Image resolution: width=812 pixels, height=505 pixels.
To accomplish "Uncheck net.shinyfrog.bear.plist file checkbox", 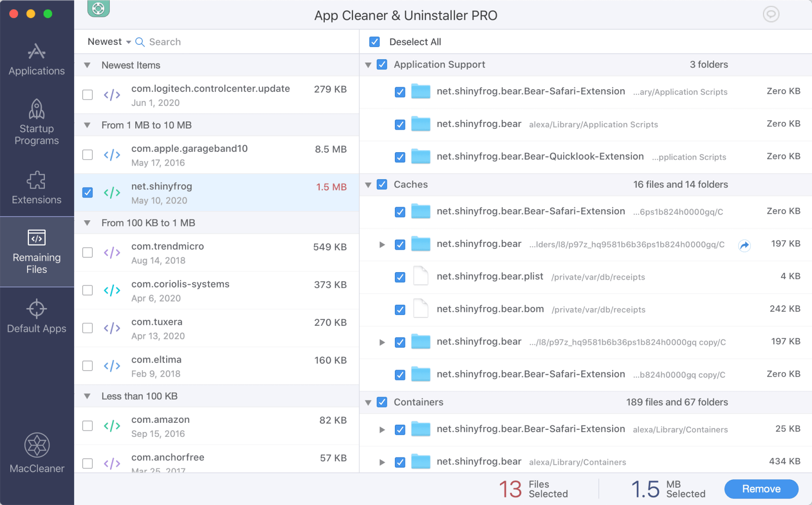I will click(400, 277).
